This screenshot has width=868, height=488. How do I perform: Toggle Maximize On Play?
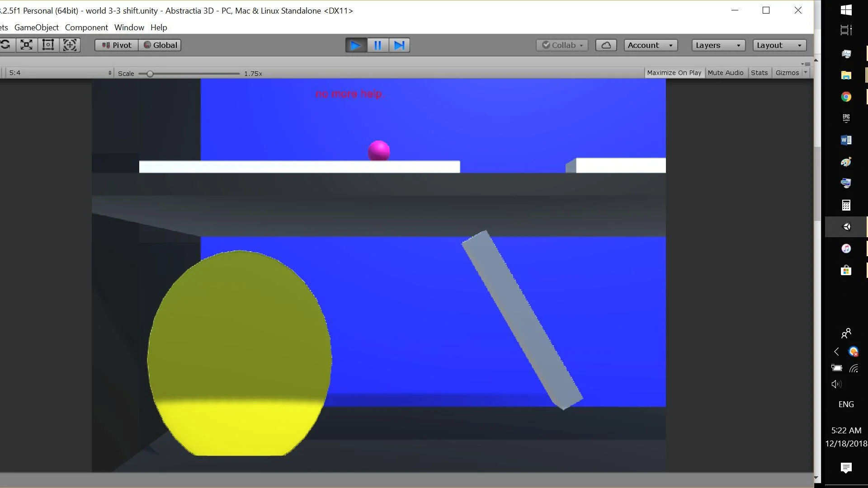[x=674, y=73]
